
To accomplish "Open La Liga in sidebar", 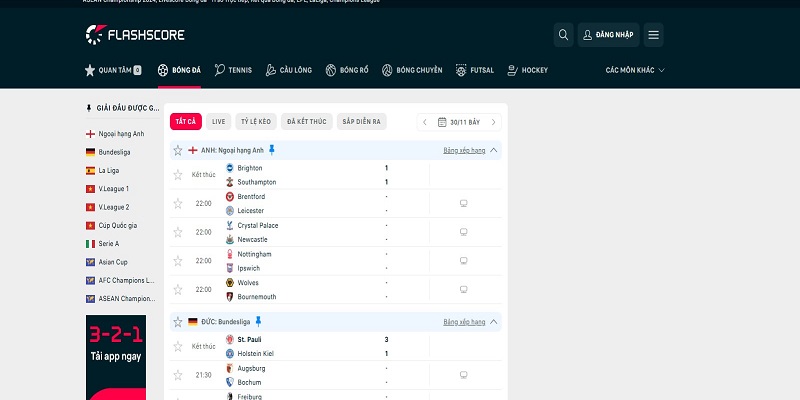I will (103, 170).
